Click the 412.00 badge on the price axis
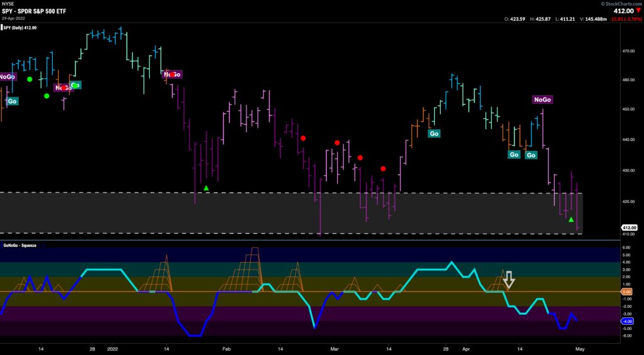Image resolution: width=644 pixels, height=355 pixels. [628, 228]
